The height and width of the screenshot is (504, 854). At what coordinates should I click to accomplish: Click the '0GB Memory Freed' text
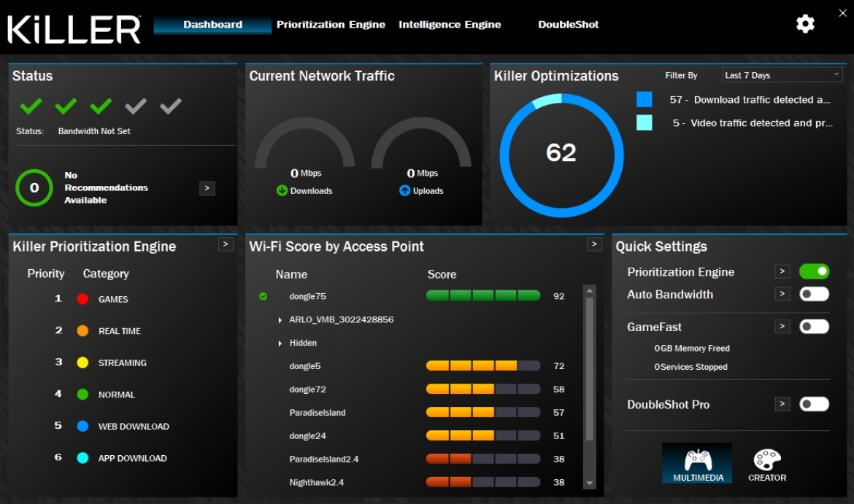point(692,349)
